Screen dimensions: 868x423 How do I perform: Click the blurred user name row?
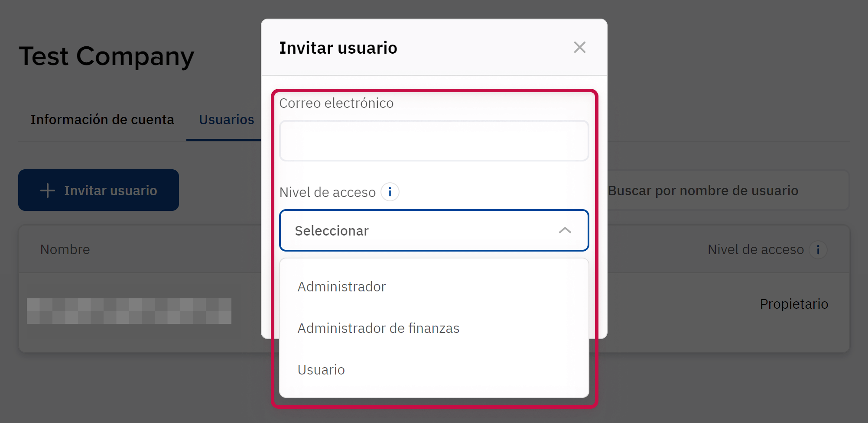[x=129, y=311]
